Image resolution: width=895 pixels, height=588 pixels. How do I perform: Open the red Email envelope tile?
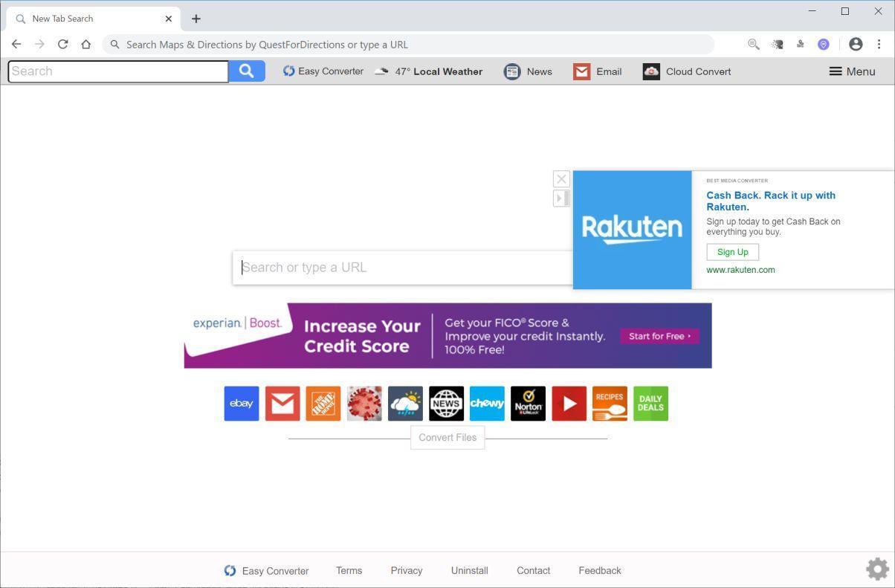pyautogui.click(x=282, y=404)
